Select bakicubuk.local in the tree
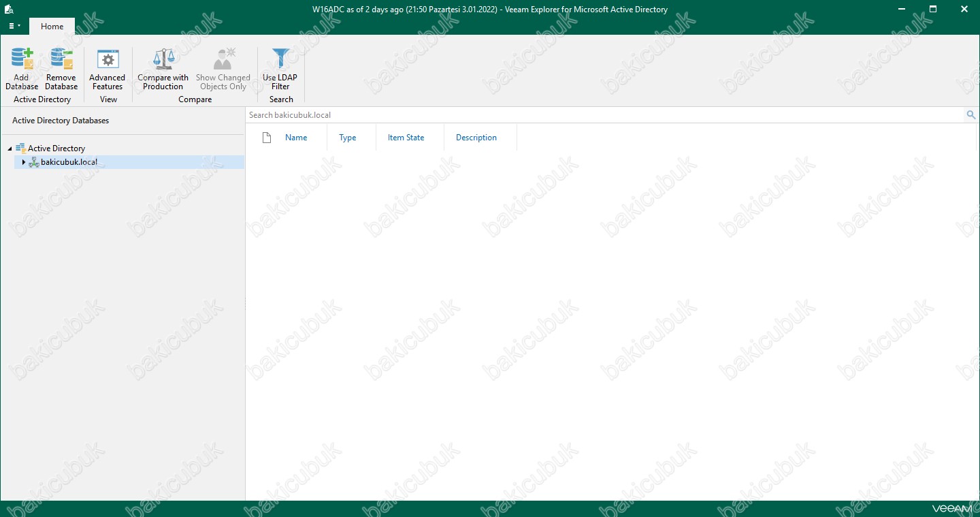 point(69,162)
